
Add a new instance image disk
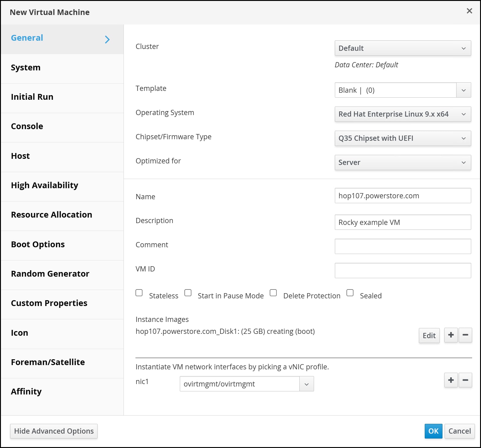(x=451, y=335)
